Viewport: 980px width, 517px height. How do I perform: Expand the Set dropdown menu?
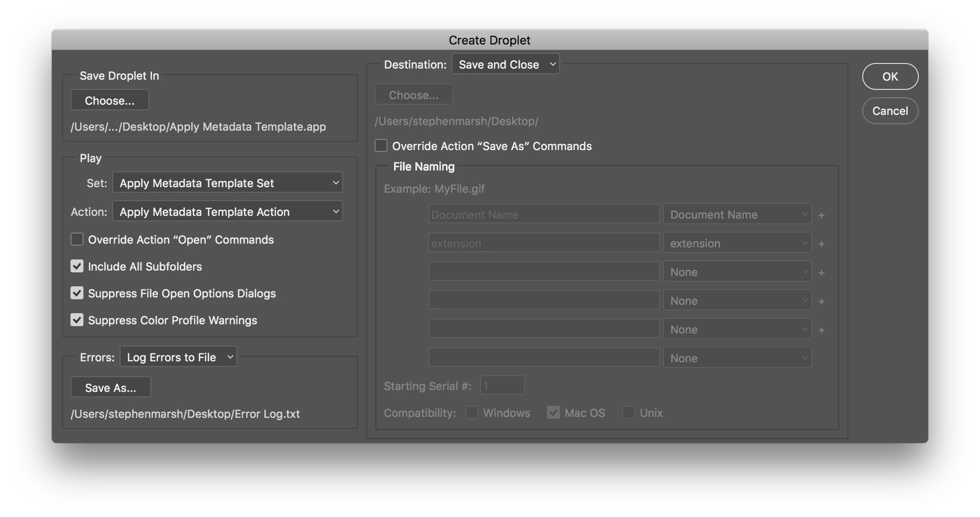[x=228, y=183]
